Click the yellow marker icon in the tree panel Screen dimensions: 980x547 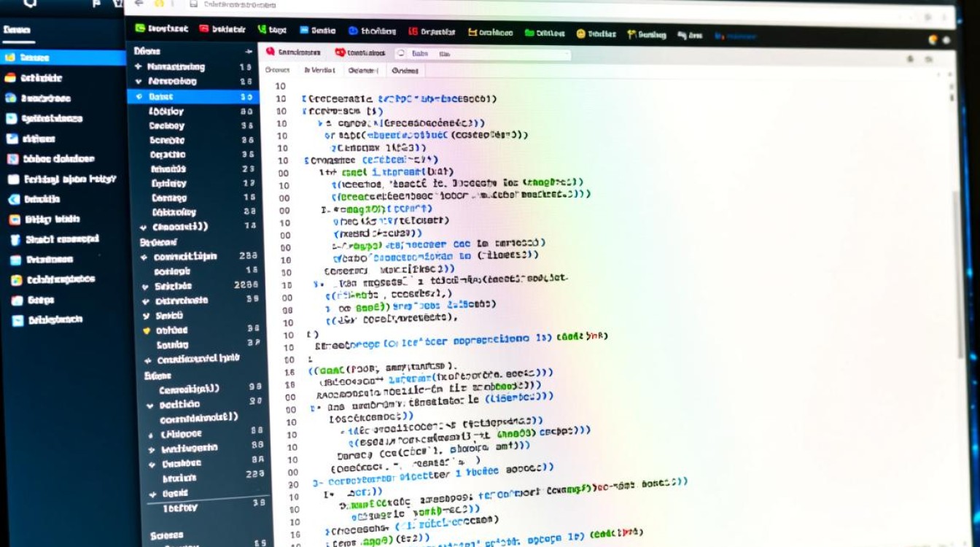[x=146, y=330]
